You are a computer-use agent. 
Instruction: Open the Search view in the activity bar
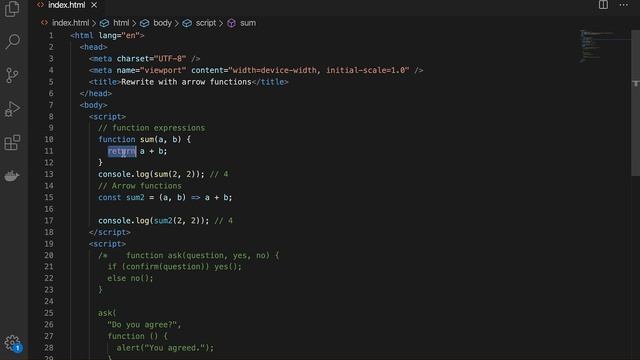pyautogui.click(x=12, y=42)
